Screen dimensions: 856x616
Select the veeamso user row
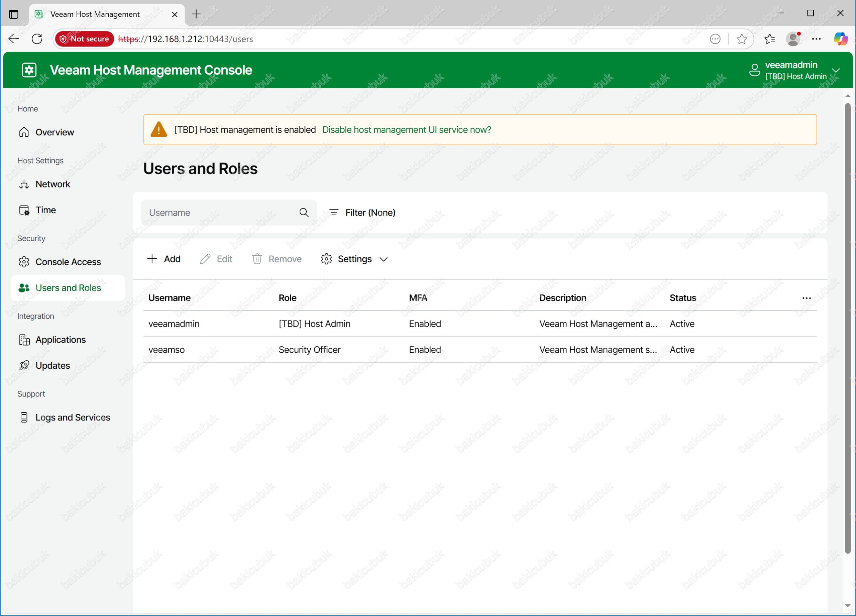(x=480, y=350)
